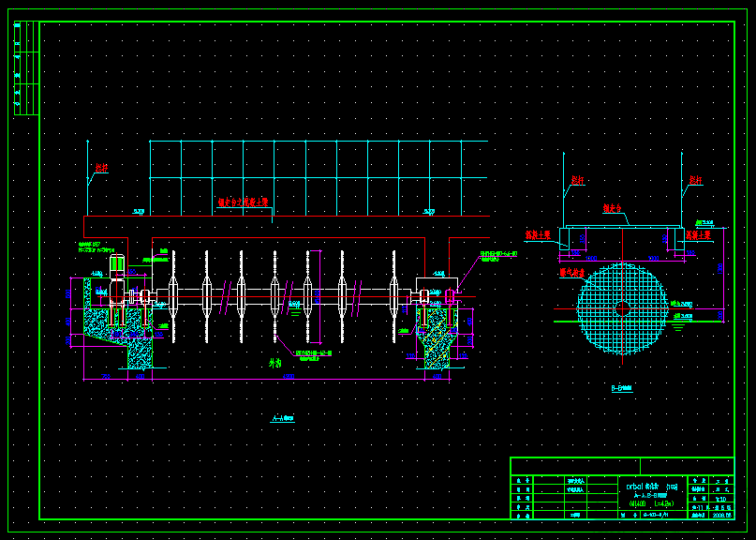The image size is (756, 540).
Task: Click the "2008.06" date in the title block
Action: click(721, 516)
